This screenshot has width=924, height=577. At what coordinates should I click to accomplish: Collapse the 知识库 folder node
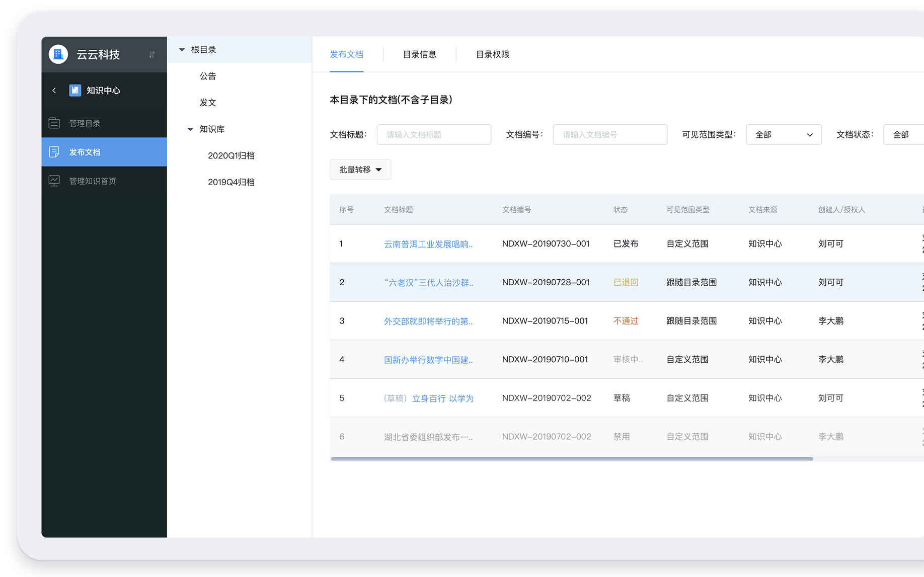coord(190,129)
